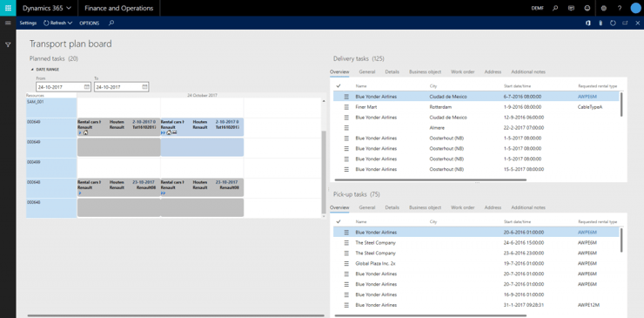Image resolution: width=644 pixels, height=318 pixels.
Task: Click the row handle icon for Almere row
Action: point(346,127)
